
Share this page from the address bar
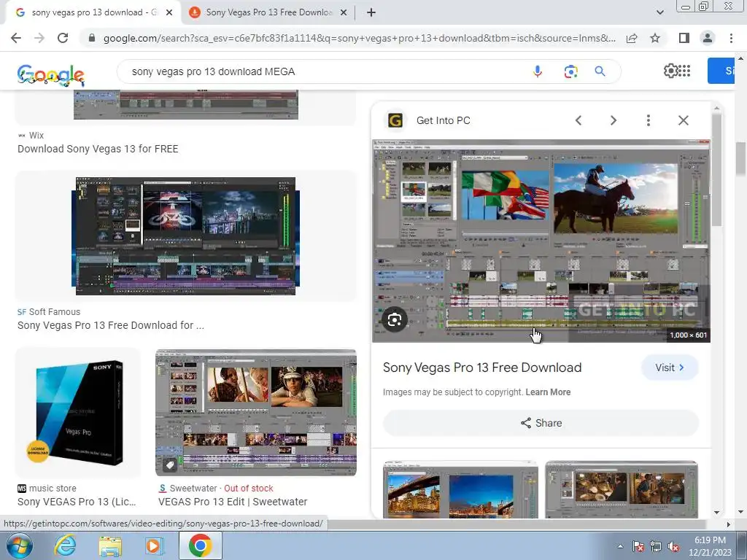(632, 38)
